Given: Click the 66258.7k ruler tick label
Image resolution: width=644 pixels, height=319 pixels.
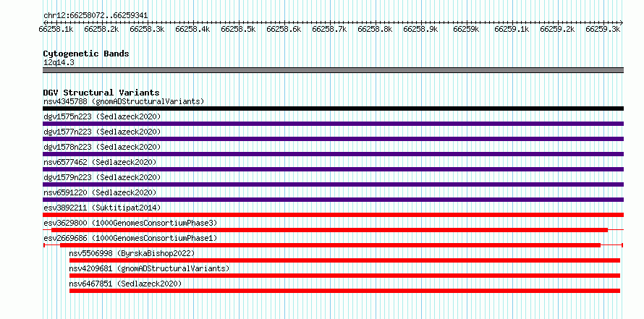Looking at the screenshot, I should [x=330, y=29].
